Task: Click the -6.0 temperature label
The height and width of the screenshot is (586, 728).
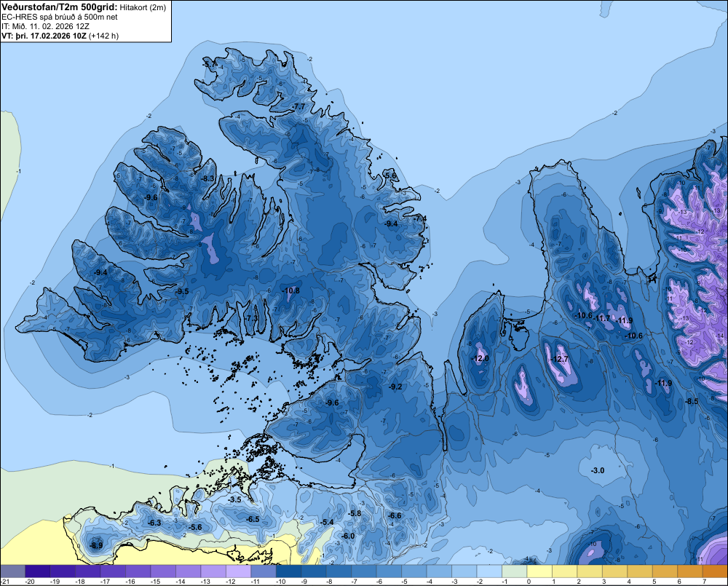Action: coord(348,535)
